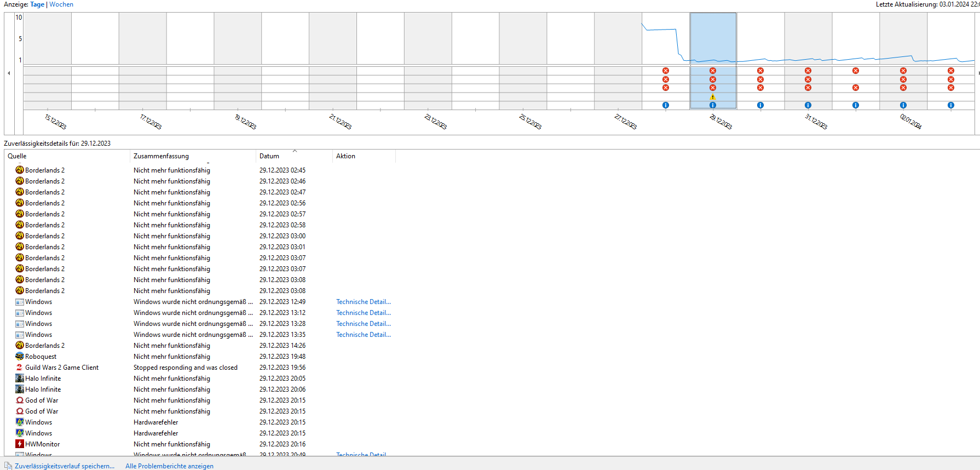
Task: Open Technische Detail link for 13:35 Windows entry
Action: tap(364, 335)
